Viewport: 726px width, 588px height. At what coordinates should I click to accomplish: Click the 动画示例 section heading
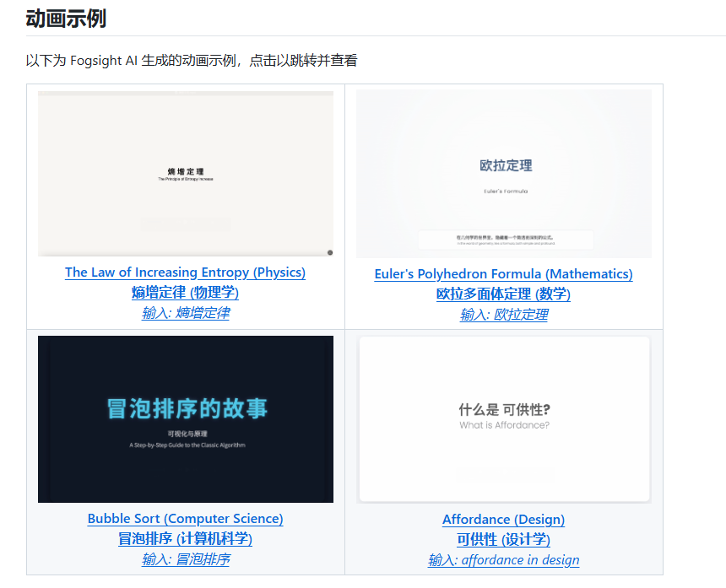66,19
